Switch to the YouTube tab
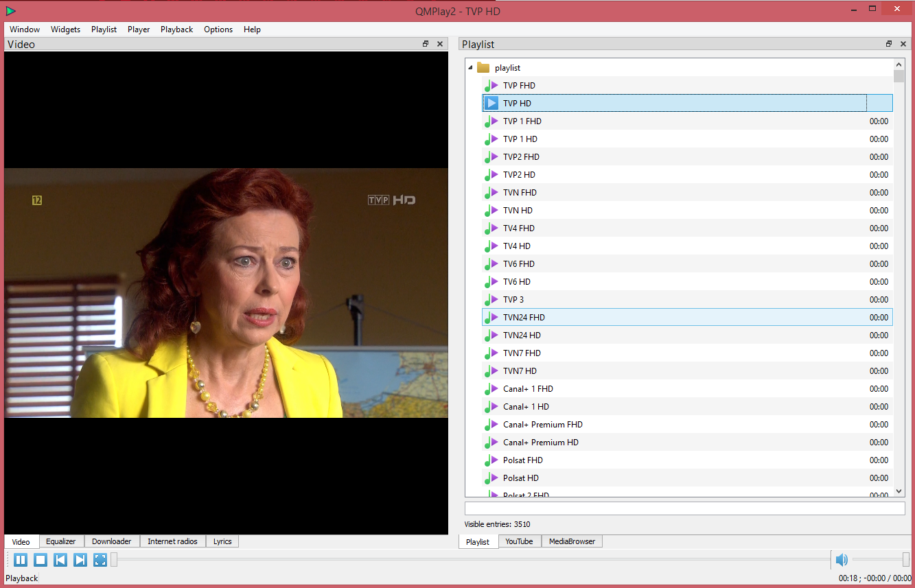The image size is (915, 588). (x=519, y=541)
